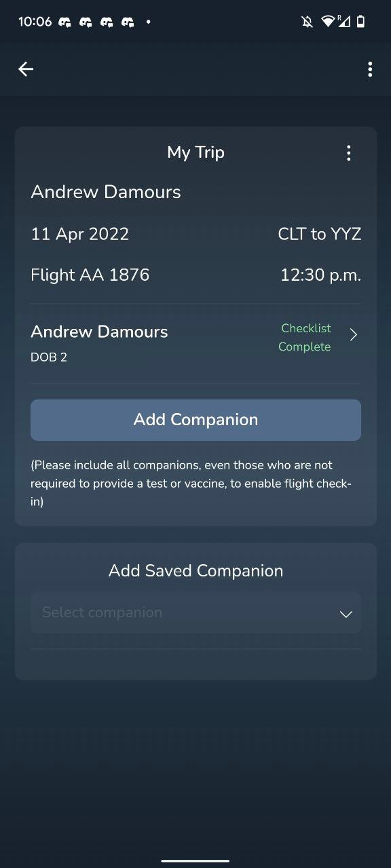
Task: Open the Select companion dropdown
Action: click(x=195, y=612)
